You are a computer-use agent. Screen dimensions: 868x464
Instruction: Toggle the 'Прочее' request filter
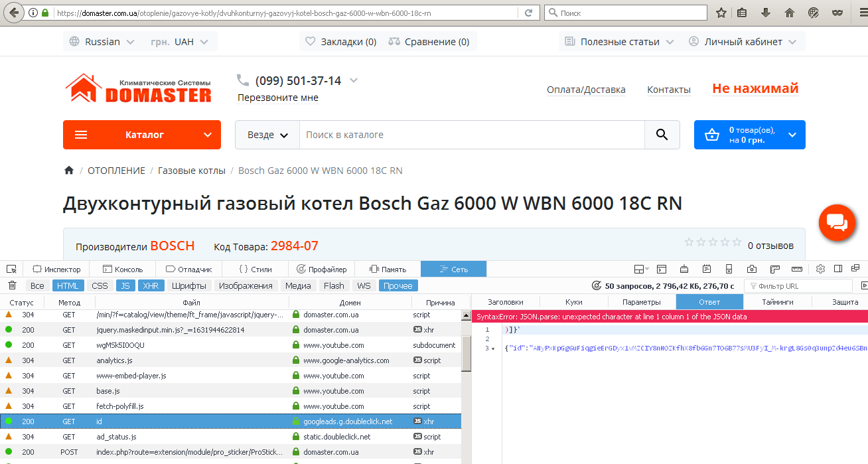pos(398,285)
